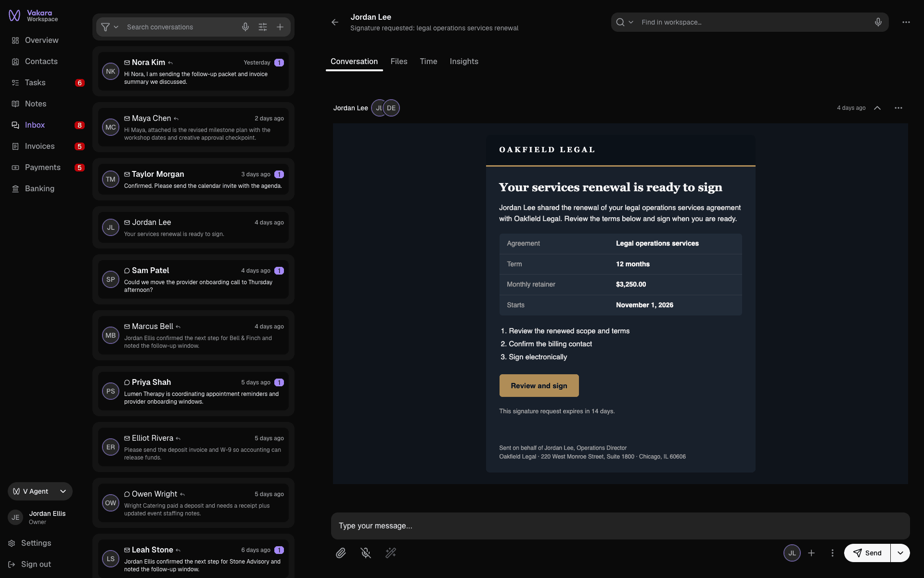Focus the Search conversations field
Image resolution: width=924 pixels, height=578 pixels.
tap(181, 27)
